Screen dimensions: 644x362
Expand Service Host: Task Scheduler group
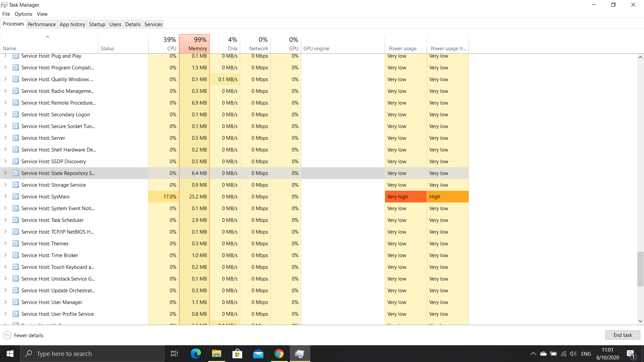tap(5, 220)
